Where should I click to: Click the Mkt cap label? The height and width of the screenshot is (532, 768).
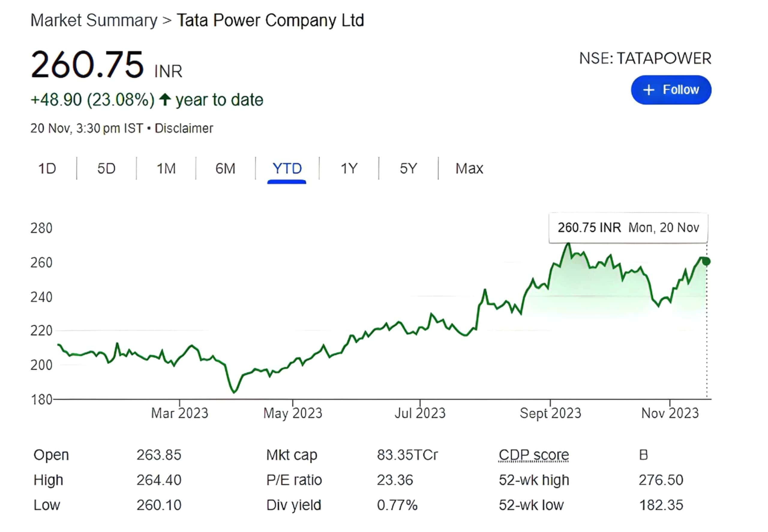coord(292,455)
